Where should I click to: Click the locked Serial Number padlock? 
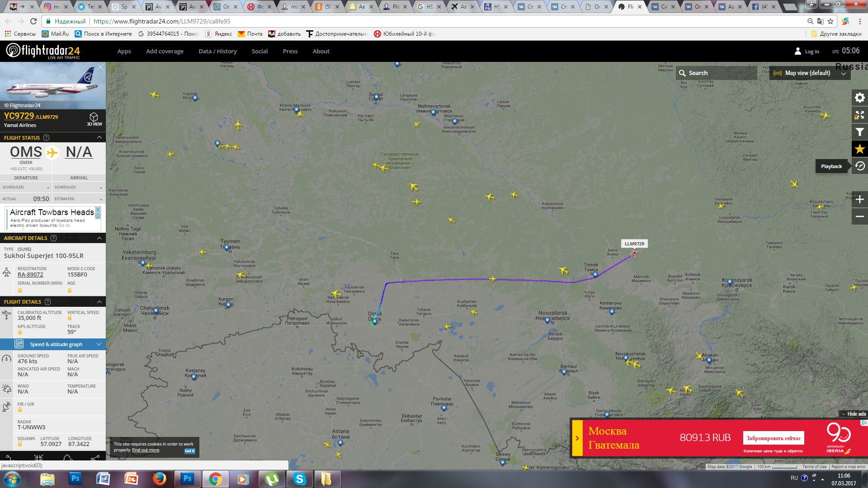20,290
